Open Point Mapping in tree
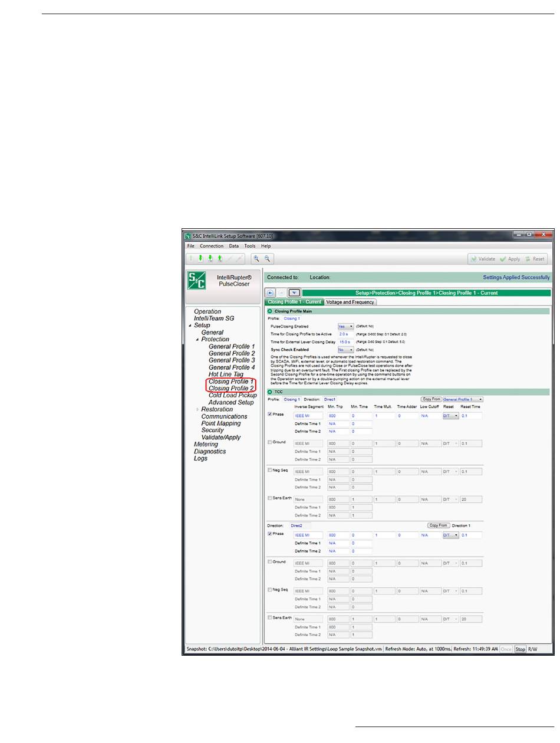 [221, 423]
